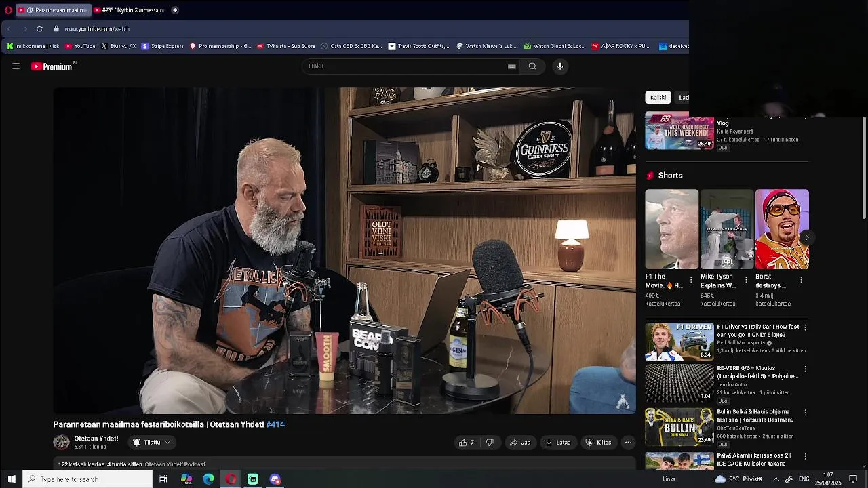Open the on-screen keyboard icon in search
868x488 pixels.
(512, 66)
